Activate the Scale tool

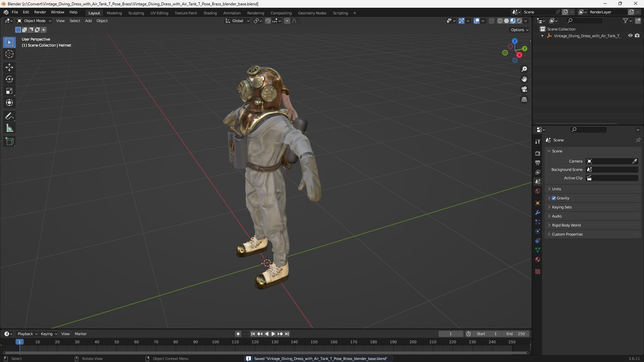click(9, 91)
